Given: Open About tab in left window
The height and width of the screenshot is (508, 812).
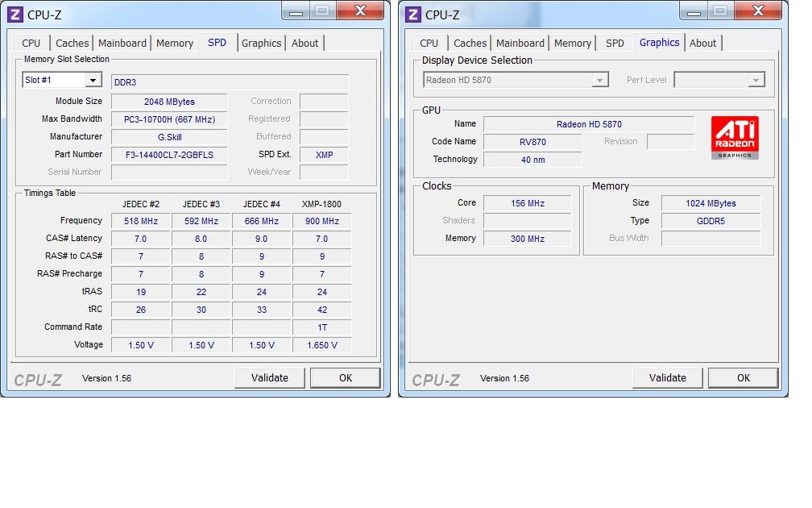Looking at the screenshot, I should tap(304, 43).
